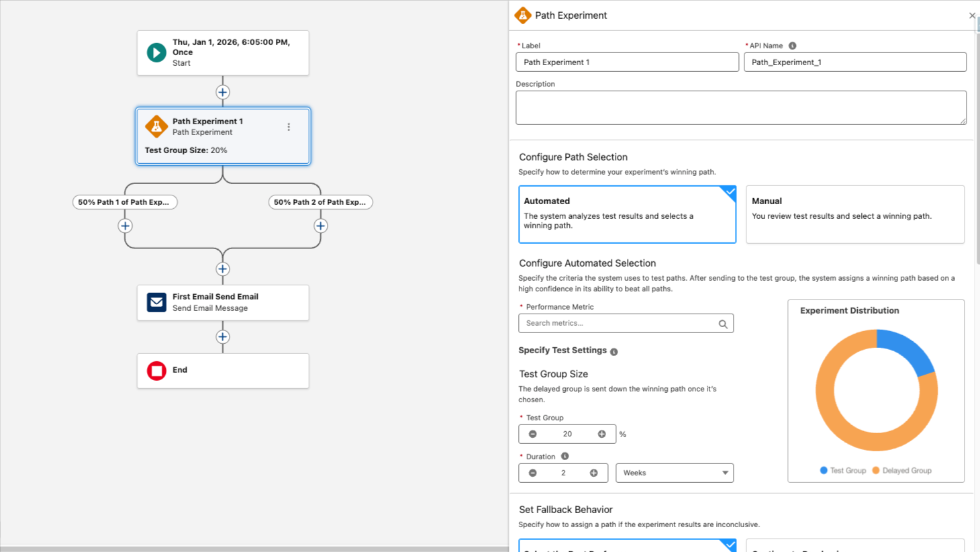Add element below the Start node

pyautogui.click(x=223, y=93)
